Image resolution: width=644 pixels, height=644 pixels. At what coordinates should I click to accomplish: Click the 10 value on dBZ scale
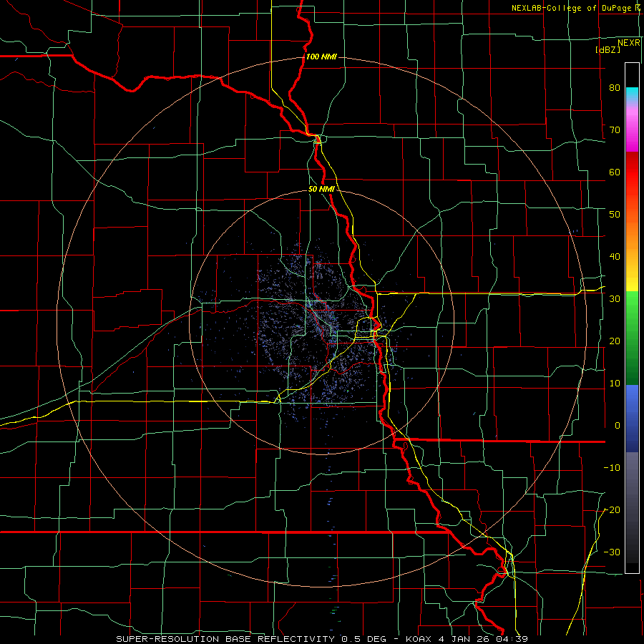(x=615, y=384)
